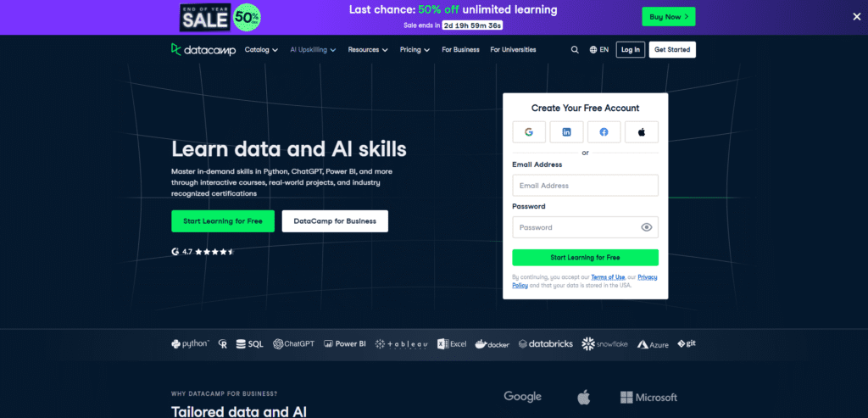
Task: Expand the Resources dropdown menu
Action: coord(368,50)
